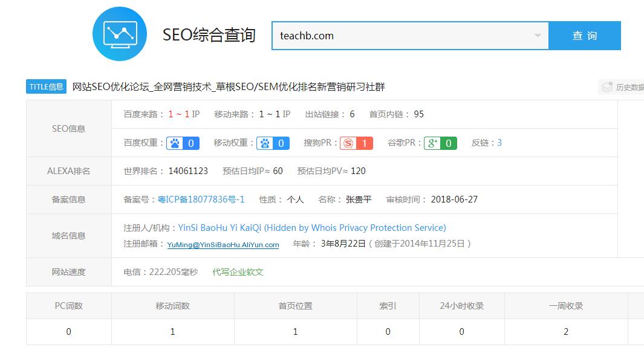Click the teachb.com search input field
This screenshot has width=644, height=356.
pyautogui.click(x=393, y=36)
